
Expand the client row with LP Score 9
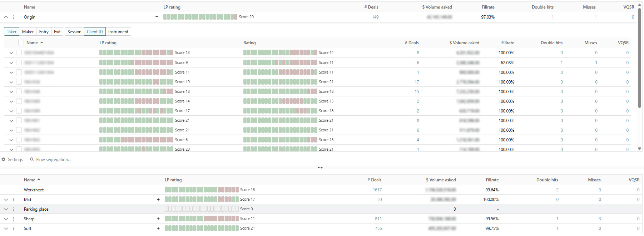click(x=11, y=63)
